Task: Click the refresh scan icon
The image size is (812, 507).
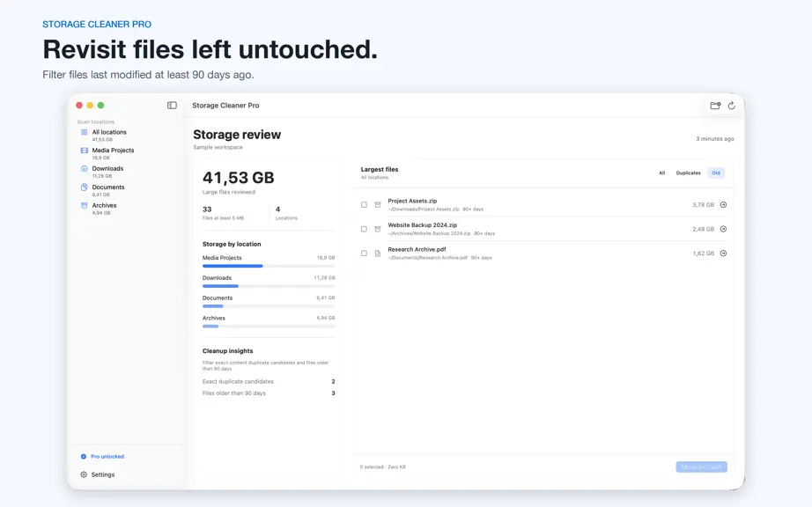Action: [x=732, y=106]
